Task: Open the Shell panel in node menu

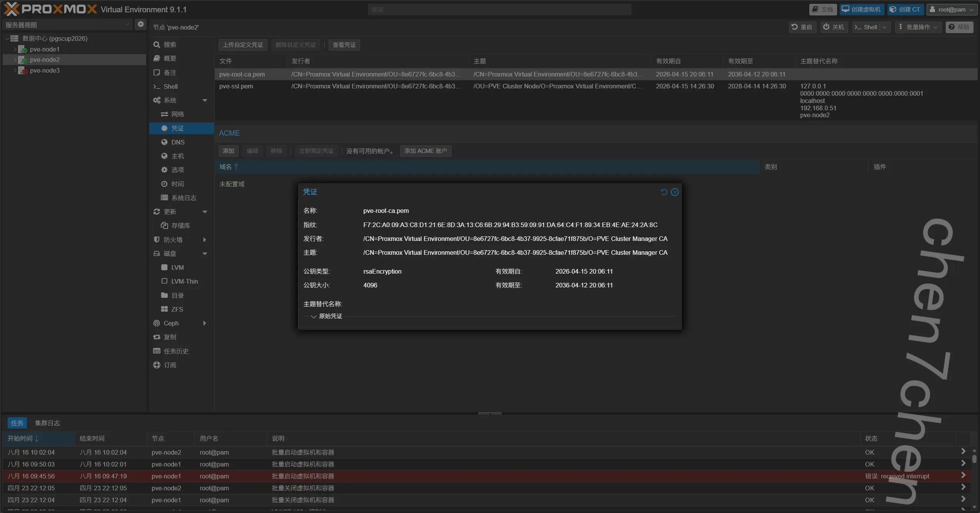Action: pos(181,86)
